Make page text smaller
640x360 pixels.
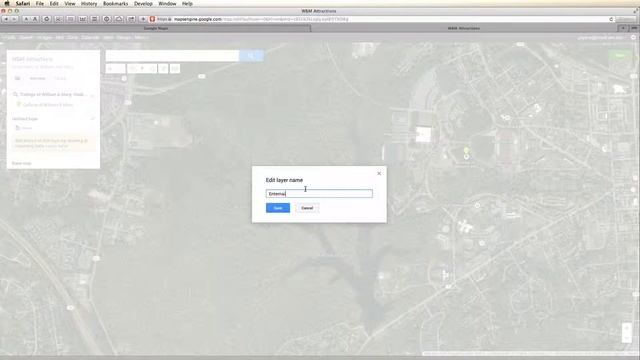(26, 19)
